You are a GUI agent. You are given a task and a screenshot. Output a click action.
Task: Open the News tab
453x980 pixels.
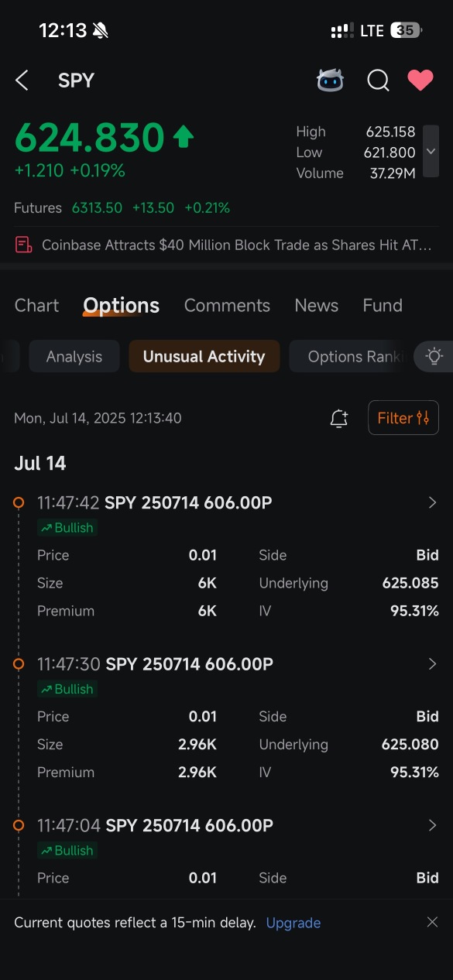[316, 306]
